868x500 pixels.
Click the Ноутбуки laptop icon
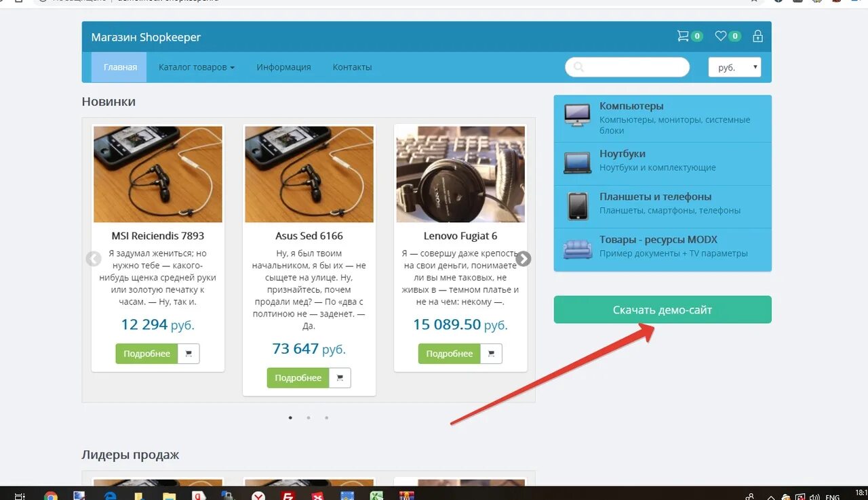pos(578,163)
